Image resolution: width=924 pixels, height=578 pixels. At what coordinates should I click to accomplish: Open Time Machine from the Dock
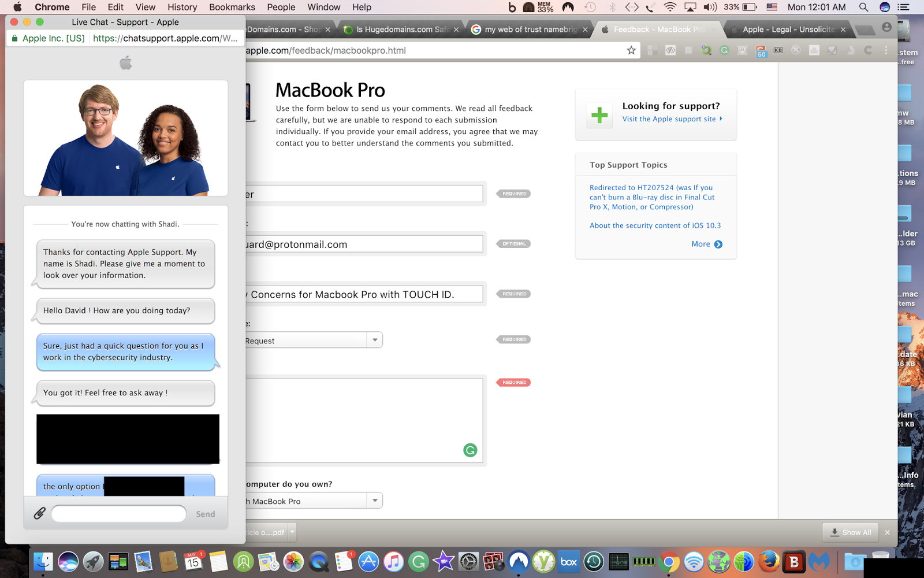pyautogui.click(x=594, y=561)
